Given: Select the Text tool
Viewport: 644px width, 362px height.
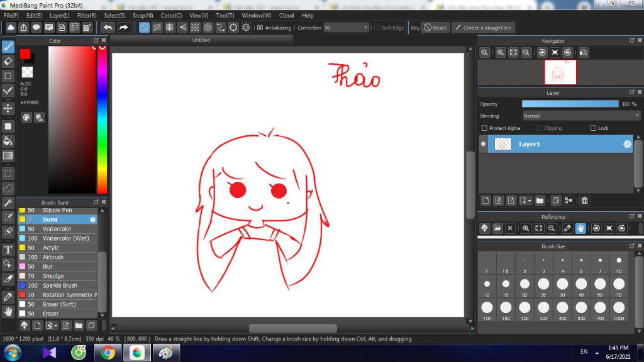Looking at the screenshot, I should point(8,250).
